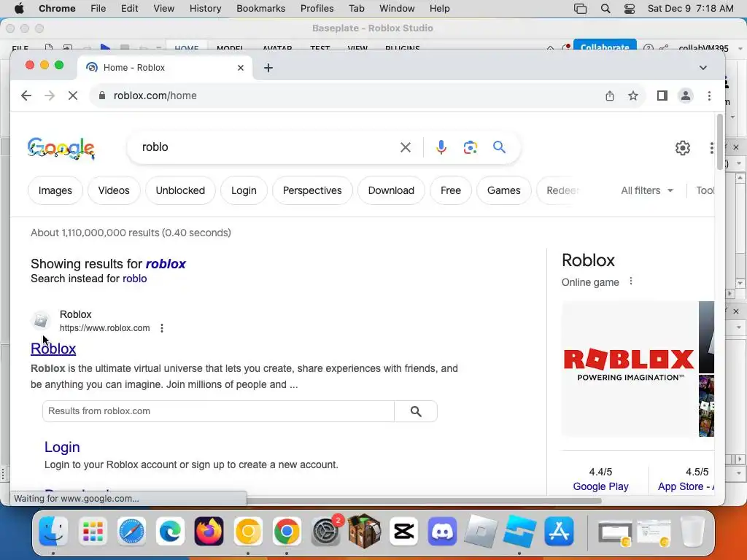Stop page loading with the X button
The image size is (747, 560).
coord(72,96)
